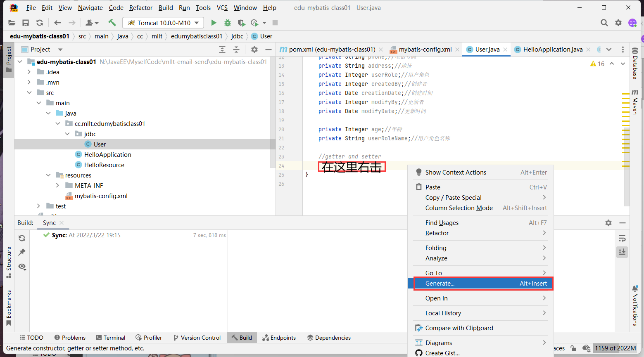This screenshot has height=357, width=644.
Task: Collapse all in Project panel toolbar
Action: [x=236, y=50]
